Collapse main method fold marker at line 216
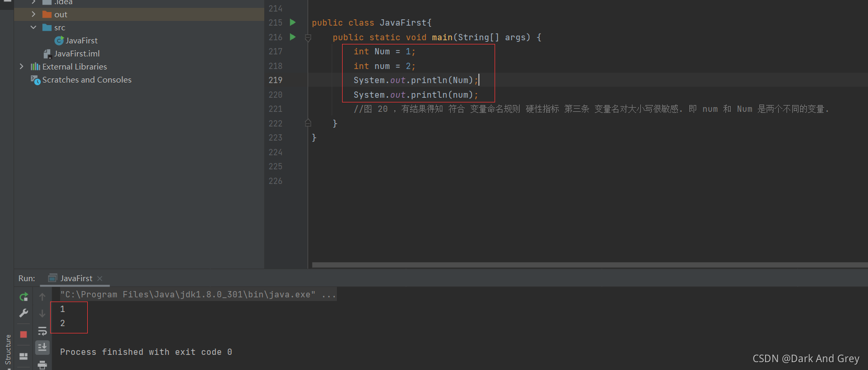Image resolution: width=868 pixels, height=370 pixels. (x=308, y=38)
